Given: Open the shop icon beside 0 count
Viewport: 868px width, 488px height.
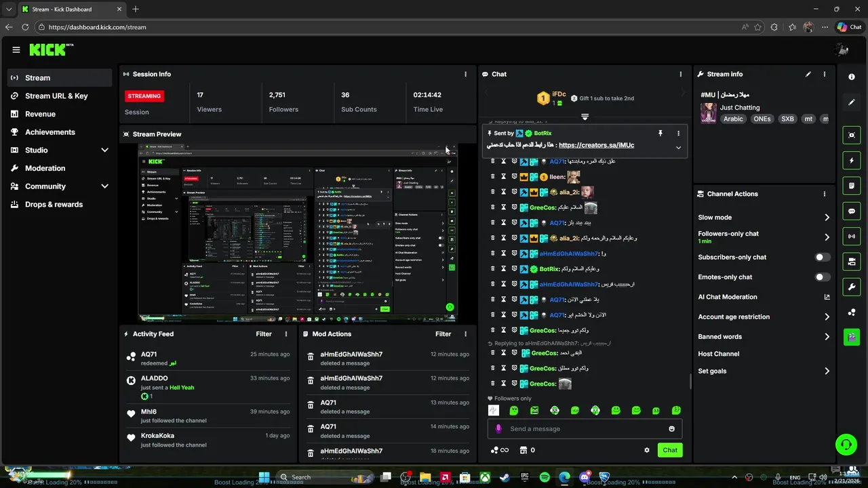Looking at the screenshot, I should (x=523, y=450).
